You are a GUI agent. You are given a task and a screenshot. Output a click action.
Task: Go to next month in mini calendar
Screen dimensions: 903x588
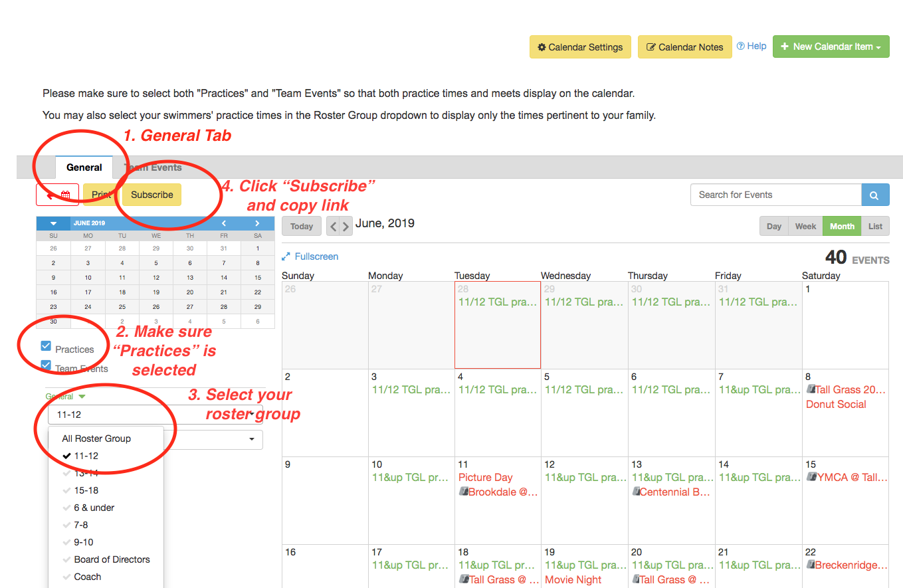pyautogui.click(x=257, y=223)
